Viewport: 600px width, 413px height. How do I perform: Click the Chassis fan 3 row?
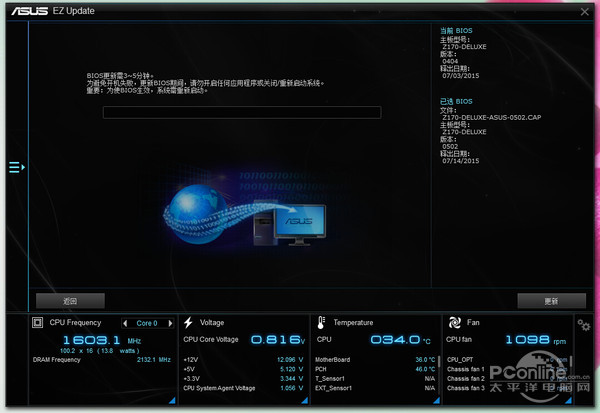pos(507,388)
